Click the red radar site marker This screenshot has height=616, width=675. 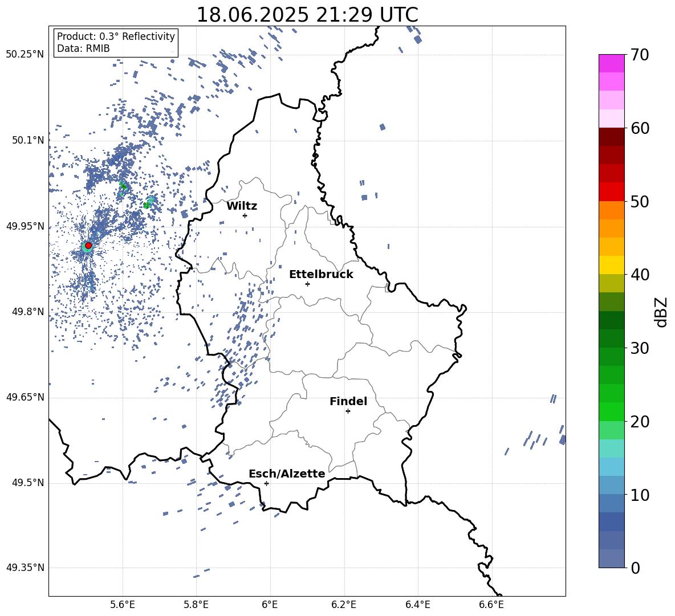(88, 246)
